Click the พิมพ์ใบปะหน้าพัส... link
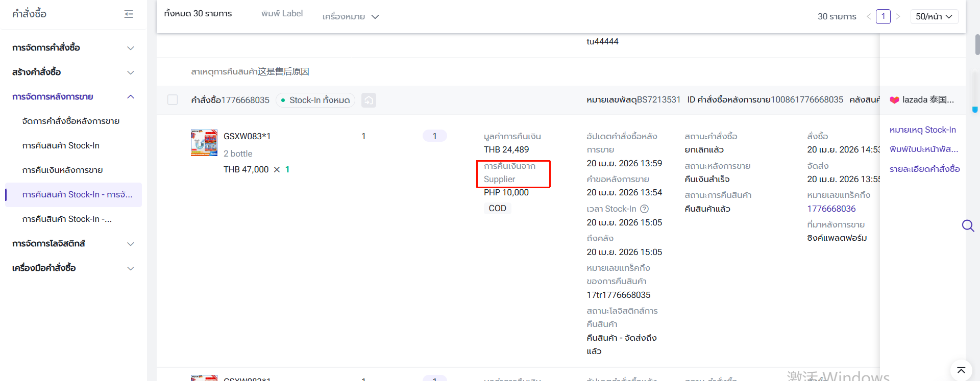The height and width of the screenshot is (381, 980). pyautogui.click(x=924, y=149)
